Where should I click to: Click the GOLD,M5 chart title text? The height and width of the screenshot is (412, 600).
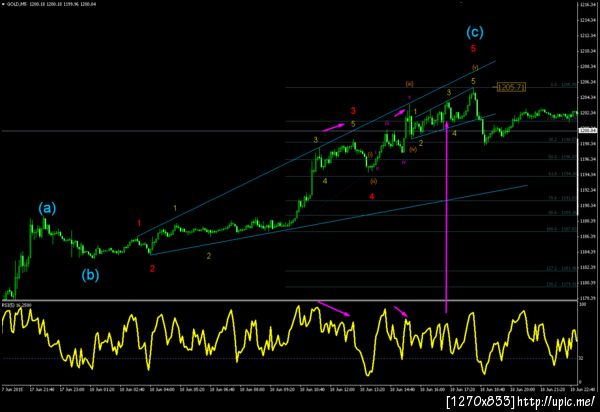click(x=16, y=4)
